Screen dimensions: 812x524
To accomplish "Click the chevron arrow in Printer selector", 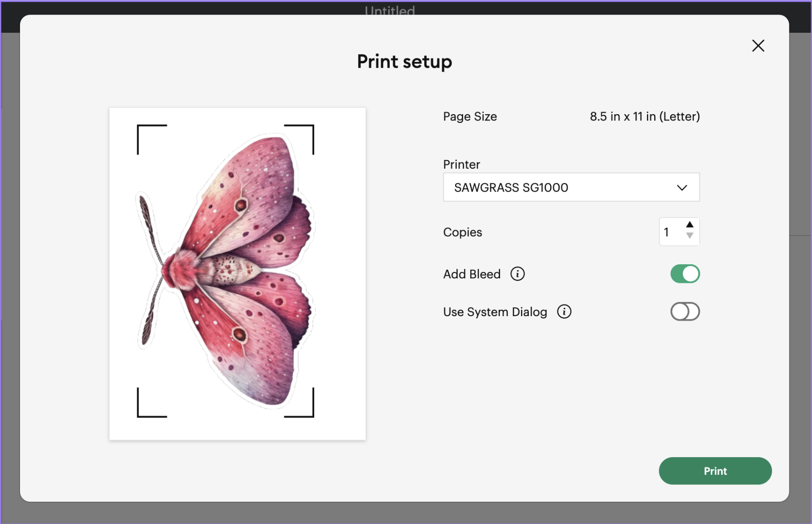I will tap(682, 187).
